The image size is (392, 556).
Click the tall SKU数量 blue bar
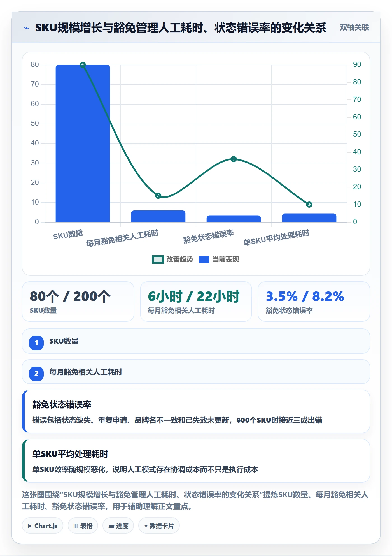point(83,143)
